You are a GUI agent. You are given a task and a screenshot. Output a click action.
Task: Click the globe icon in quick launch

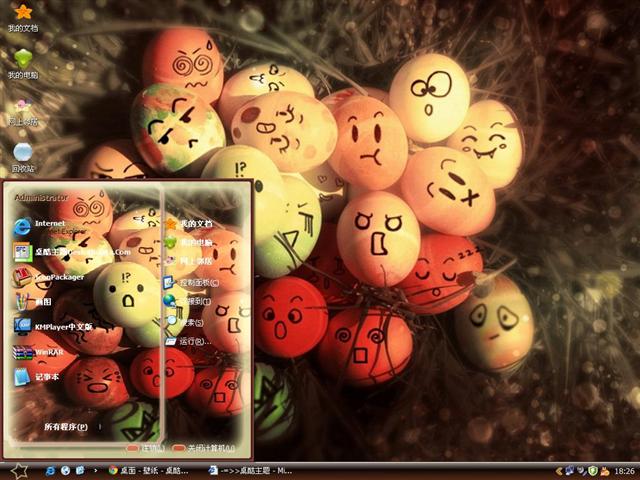pos(65,471)
